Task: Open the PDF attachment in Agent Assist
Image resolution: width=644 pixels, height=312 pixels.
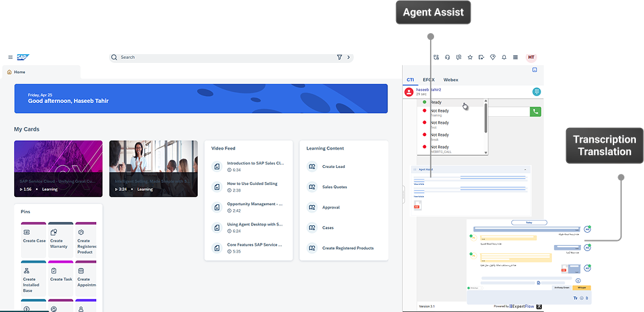Action: coord(418,206)
